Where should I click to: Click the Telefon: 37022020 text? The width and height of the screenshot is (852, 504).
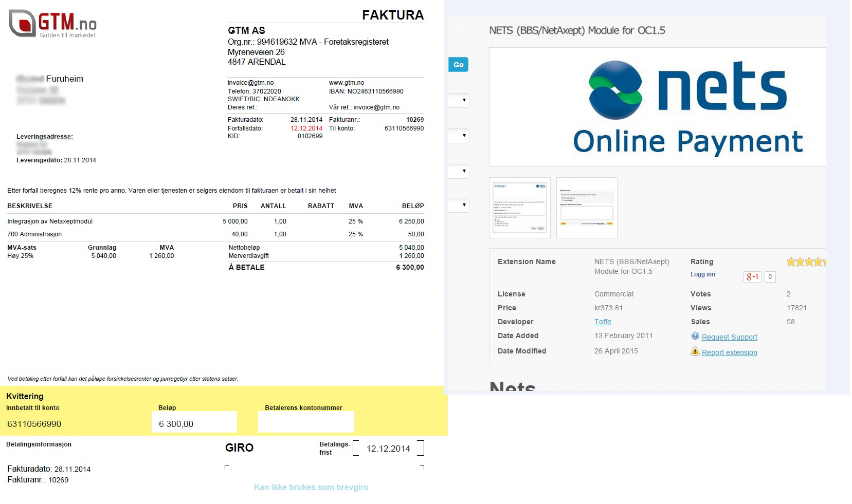click(x=255, y=91)
